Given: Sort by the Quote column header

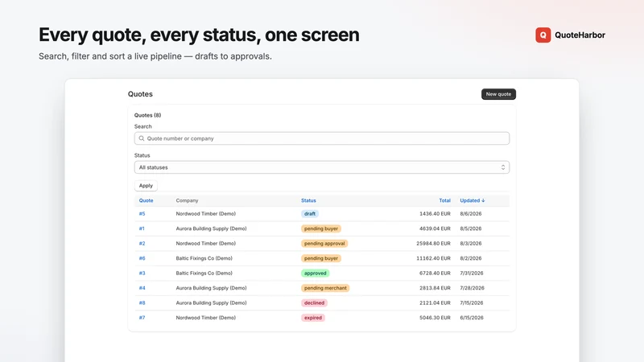Looking at the screenshot, I should [146, 200].
